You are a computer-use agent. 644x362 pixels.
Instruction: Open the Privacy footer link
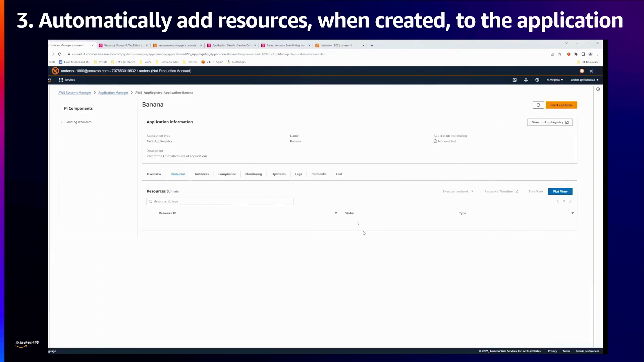click(x=552, y=351)
